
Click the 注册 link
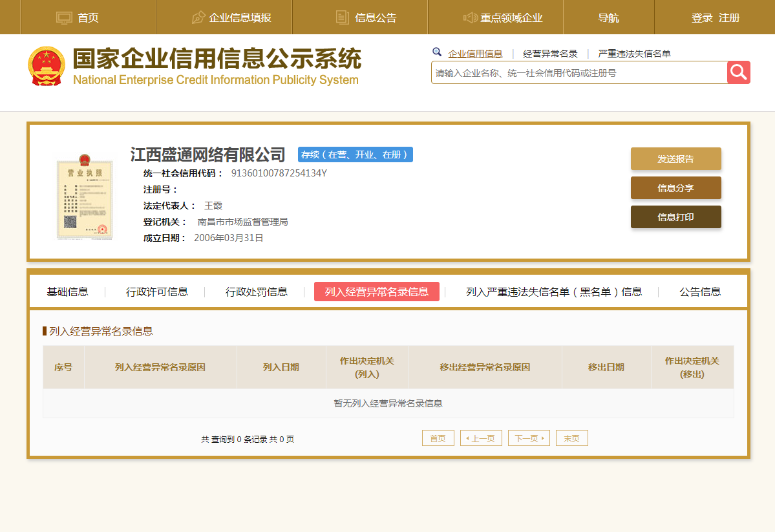click(729, 18)
